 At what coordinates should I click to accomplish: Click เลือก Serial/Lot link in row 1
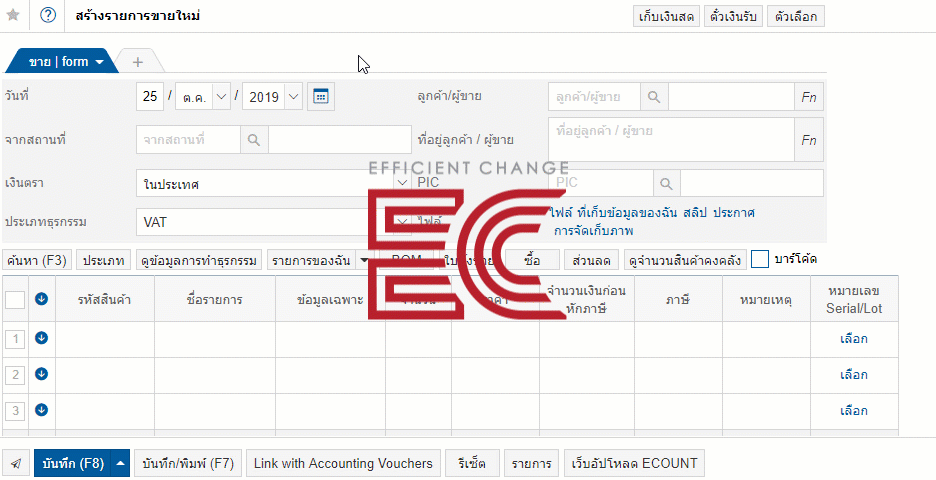click(854, 339)
